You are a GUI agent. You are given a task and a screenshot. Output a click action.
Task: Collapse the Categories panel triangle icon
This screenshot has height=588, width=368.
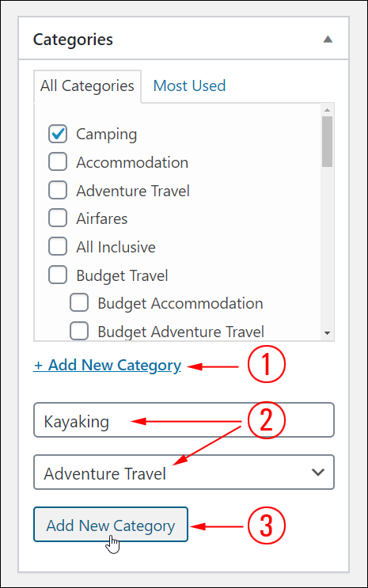coord(328,40)
